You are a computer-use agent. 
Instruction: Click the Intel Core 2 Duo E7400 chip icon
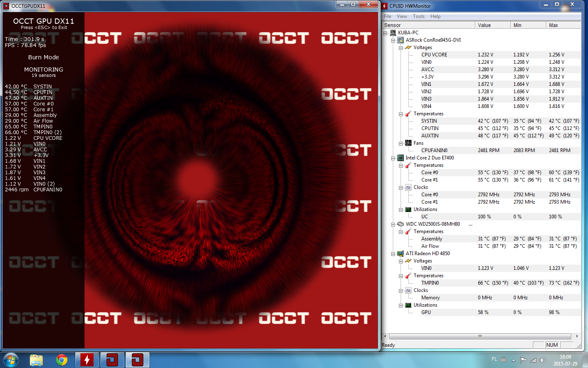click(401, 158)
